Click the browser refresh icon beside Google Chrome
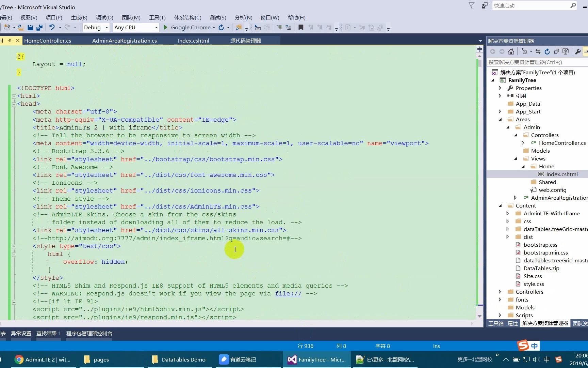The width and height of the screenshot is (588, 368). click(x=221, y=27)
